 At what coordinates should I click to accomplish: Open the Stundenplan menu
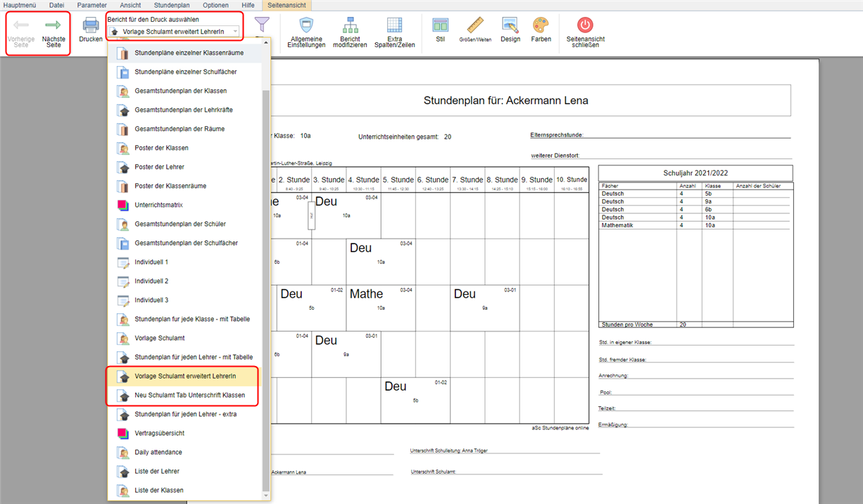click(x=172, y=5)
